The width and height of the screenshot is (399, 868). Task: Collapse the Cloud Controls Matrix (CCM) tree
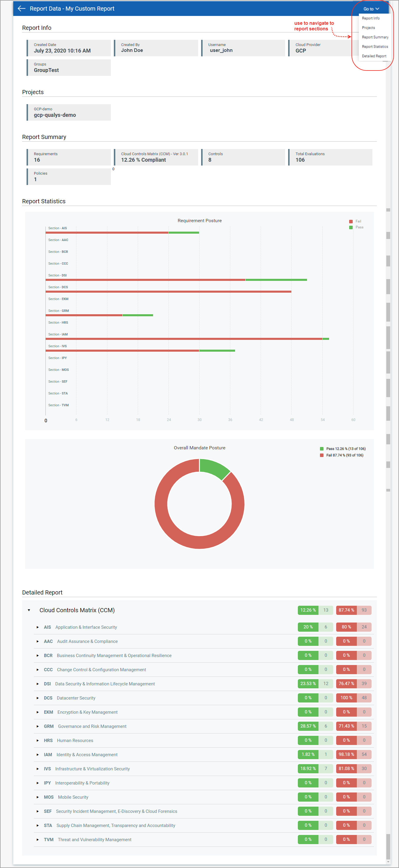[x=29, y=610]
